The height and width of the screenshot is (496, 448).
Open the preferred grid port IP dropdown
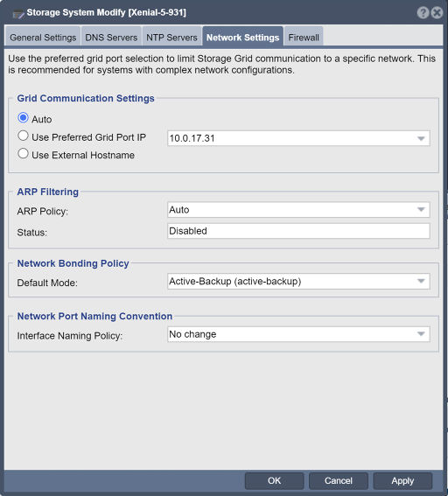[x=421, y=138]
